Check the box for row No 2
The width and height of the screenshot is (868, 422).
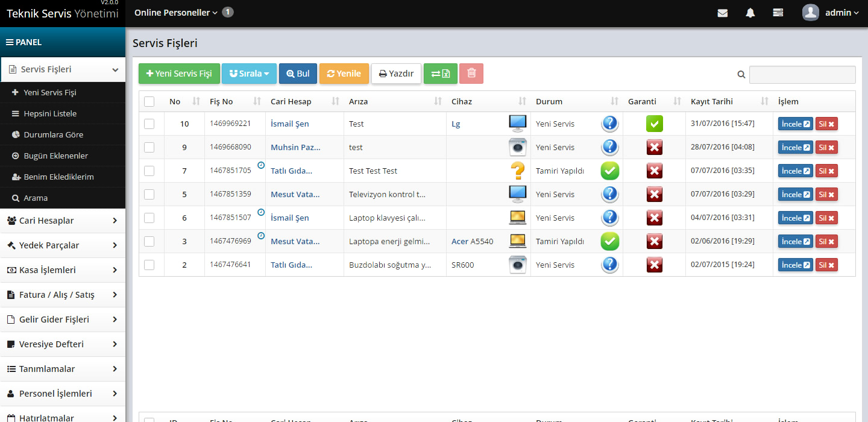pos(149,265)
